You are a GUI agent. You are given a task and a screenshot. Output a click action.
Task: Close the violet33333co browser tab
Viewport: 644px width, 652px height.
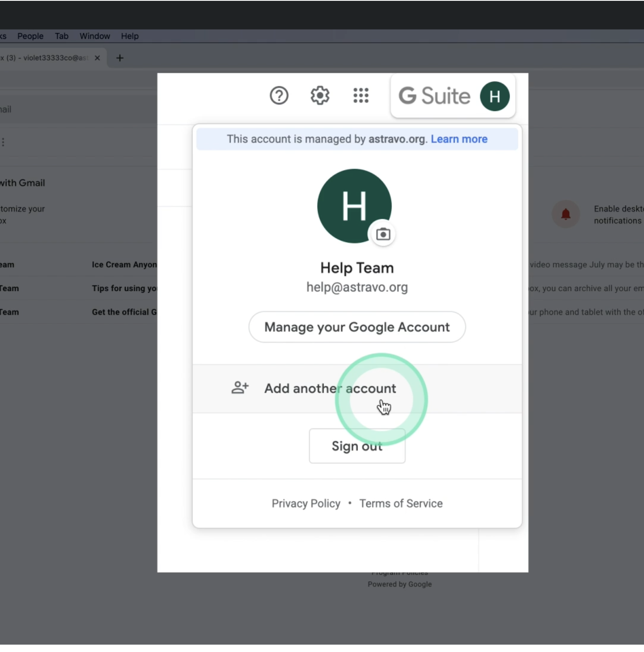click(x=97, y=58)
